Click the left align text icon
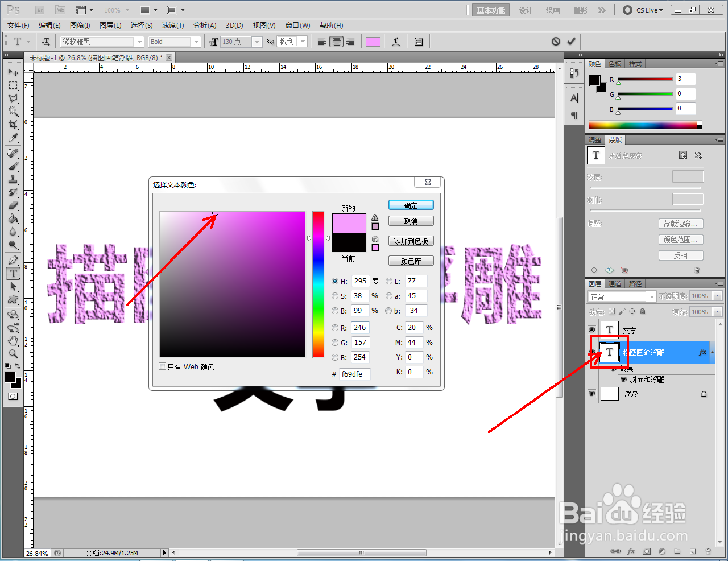The height and width of the screenshot is (561, 728). coord(322,42)
